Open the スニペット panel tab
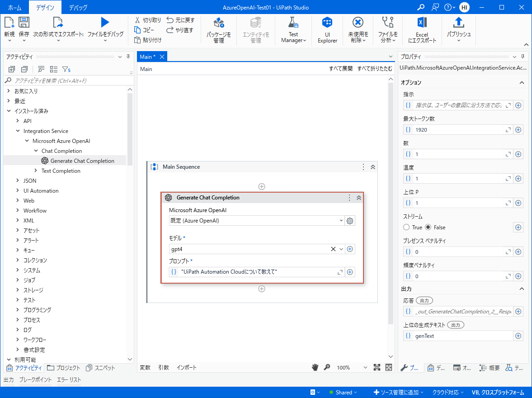The width and height of the screenshot is (532, 398). (100, 368)
